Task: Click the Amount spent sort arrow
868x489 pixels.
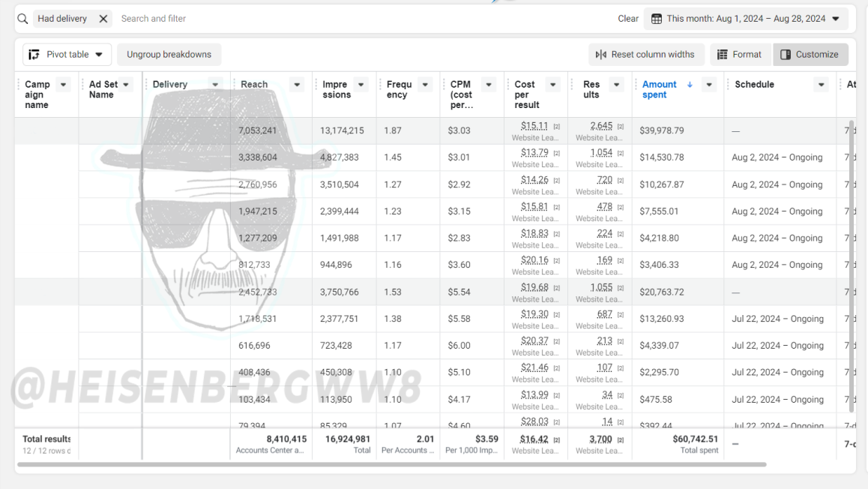Action: pyautogui.click(x=690, y=85)
